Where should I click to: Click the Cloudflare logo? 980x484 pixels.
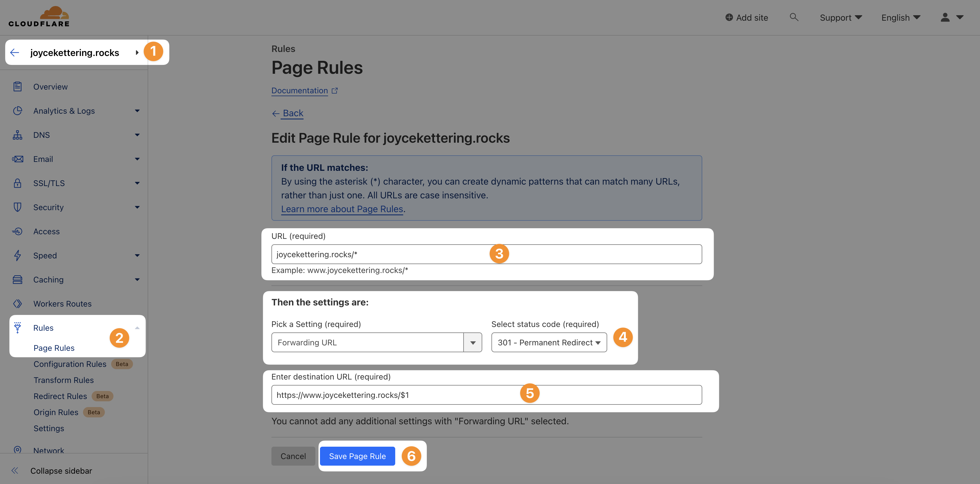[x=38, y=16]
